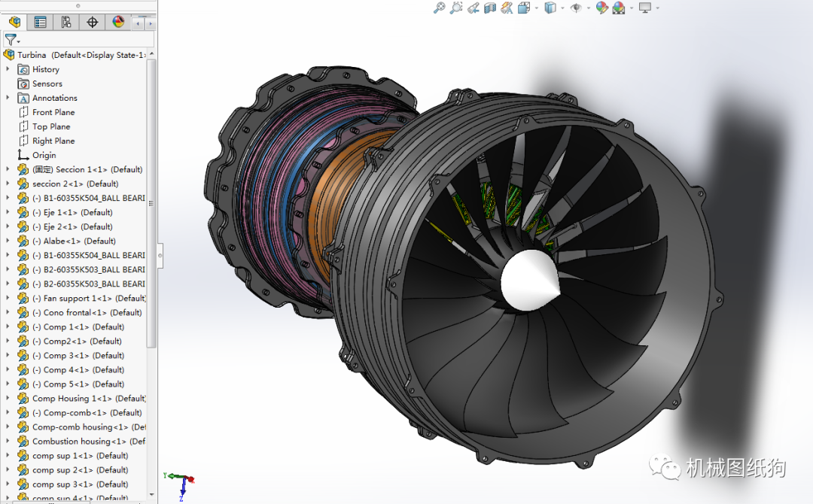Switch to the PropertyManager tab
813x504 pixels.
40,23
